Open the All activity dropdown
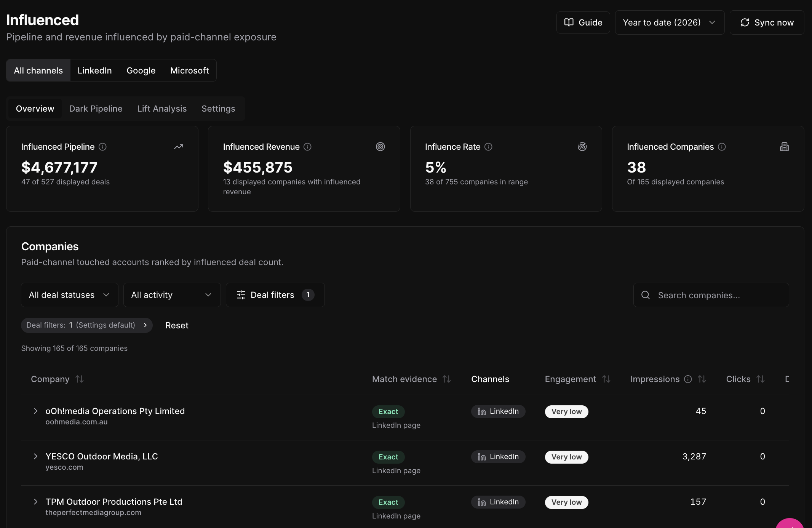Image resolution: width=812 pixels, height=528 pixels. (172, 295)
